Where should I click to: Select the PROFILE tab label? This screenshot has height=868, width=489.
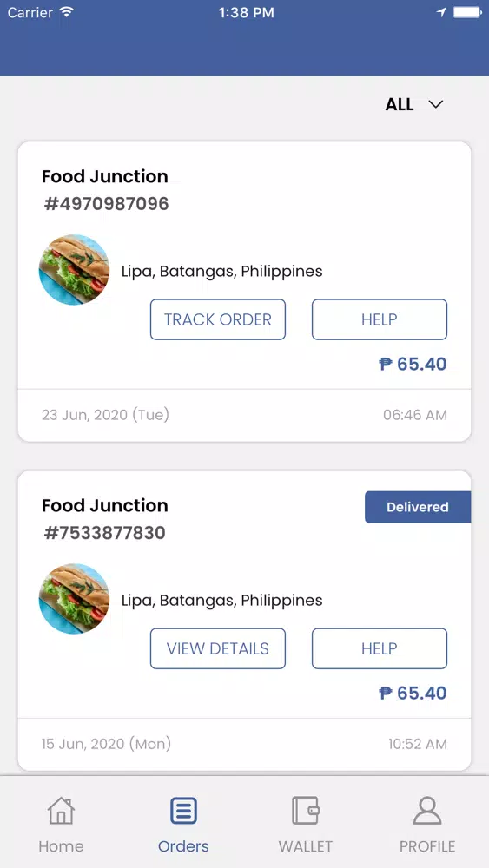click(x=427, y=846)
